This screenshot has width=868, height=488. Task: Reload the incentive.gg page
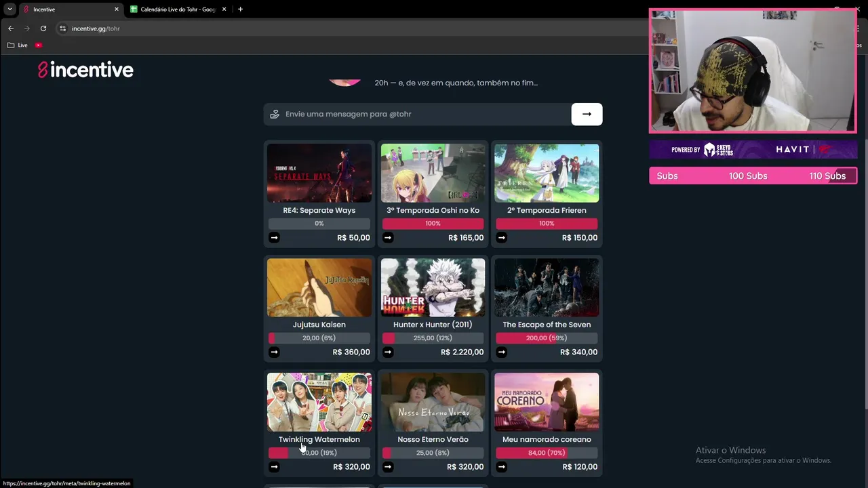click(43, 28)
